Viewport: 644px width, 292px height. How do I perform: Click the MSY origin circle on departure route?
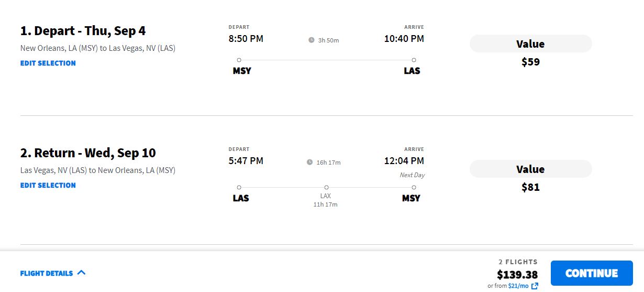click(x=239, y=60)
